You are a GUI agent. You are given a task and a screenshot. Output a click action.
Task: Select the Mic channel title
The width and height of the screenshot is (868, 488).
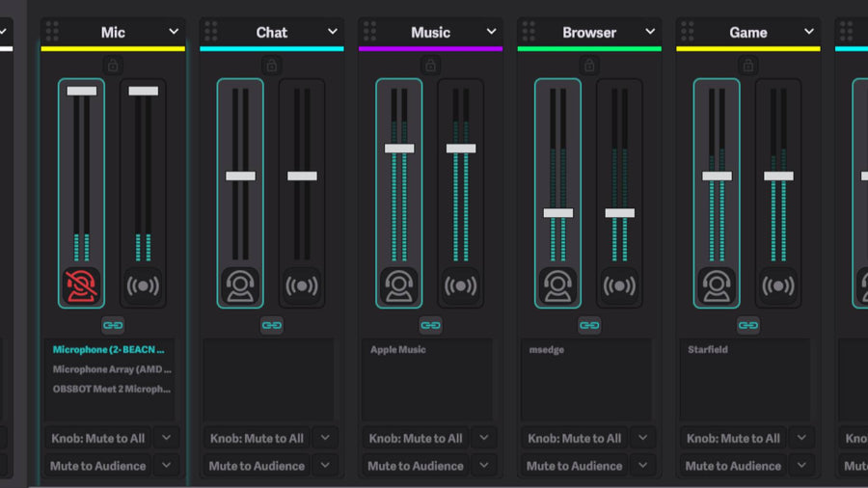(x=113, y=32)
